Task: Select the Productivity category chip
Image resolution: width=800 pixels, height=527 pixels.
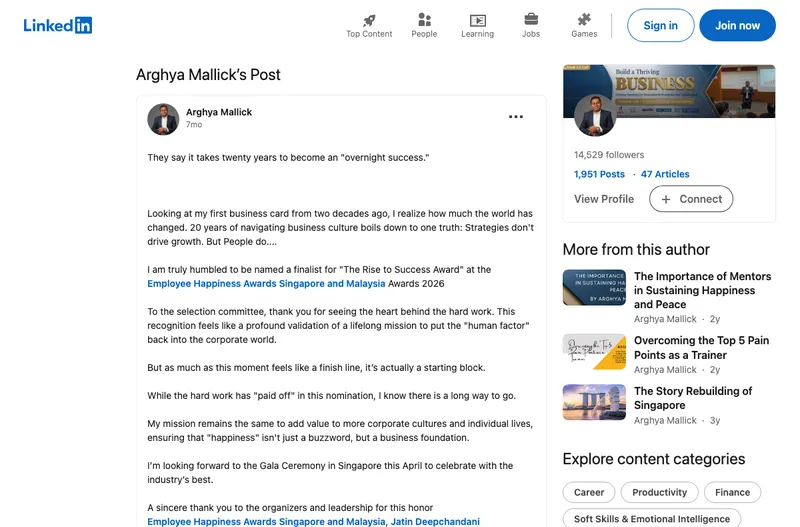Action: (x=659, y=492)
